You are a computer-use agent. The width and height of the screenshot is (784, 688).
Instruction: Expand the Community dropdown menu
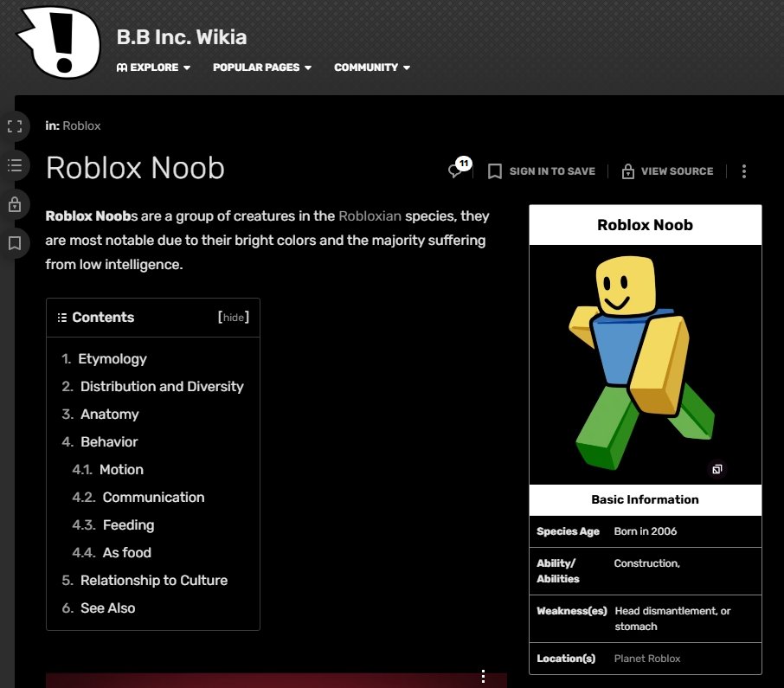coord(372,68)
